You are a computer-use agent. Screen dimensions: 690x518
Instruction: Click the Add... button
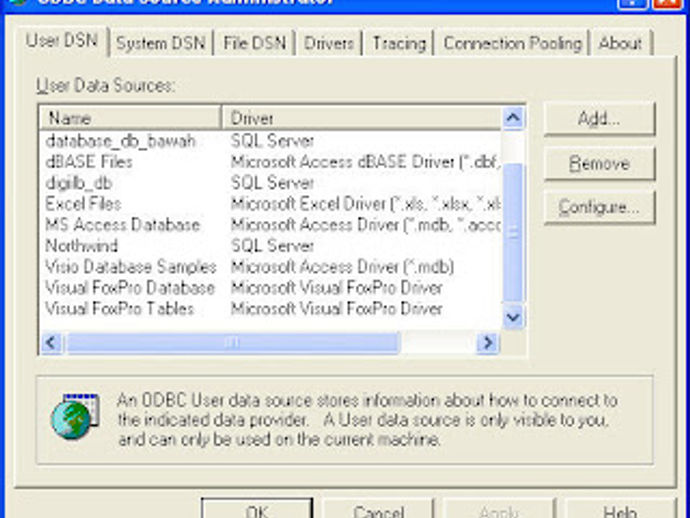click(599, 118)
